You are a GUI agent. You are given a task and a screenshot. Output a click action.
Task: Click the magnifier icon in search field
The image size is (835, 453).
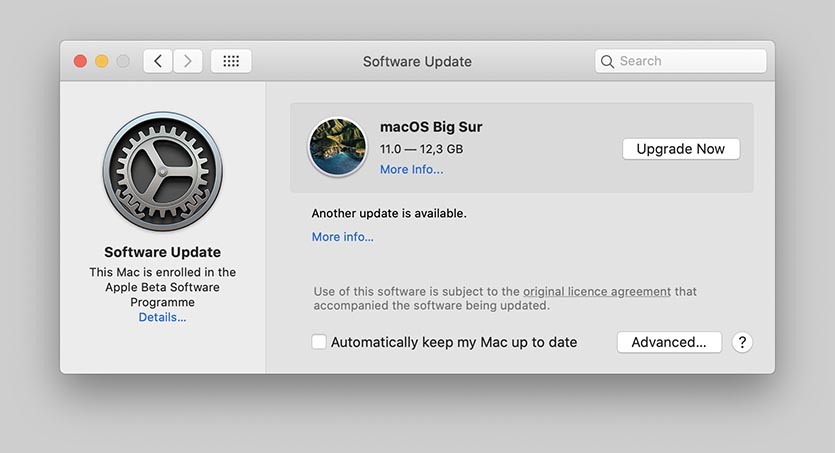(607, 61)
